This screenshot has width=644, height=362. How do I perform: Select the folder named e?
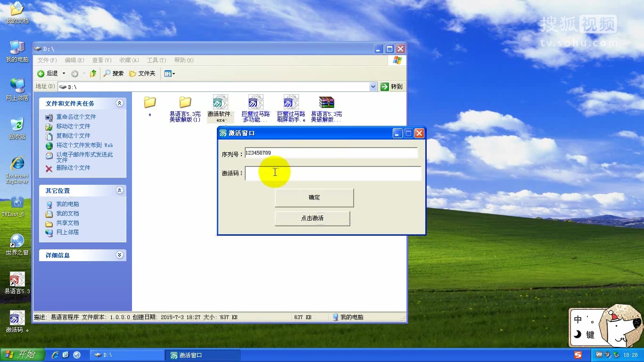[x=150, y=106]
